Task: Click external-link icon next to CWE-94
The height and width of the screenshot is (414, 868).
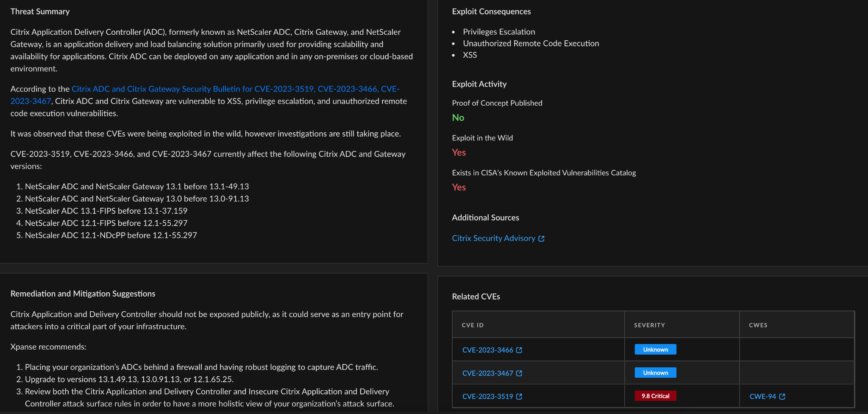Action: tap(782, 397)
